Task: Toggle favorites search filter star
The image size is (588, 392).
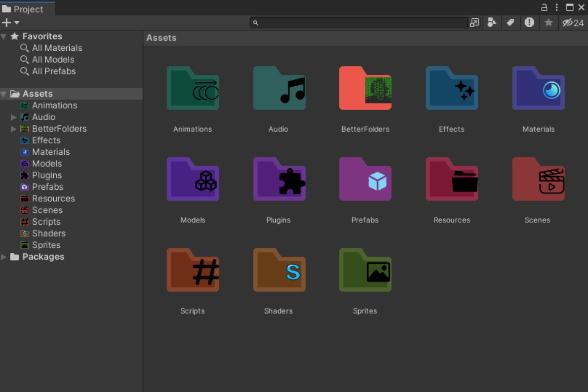Action: 548,23
